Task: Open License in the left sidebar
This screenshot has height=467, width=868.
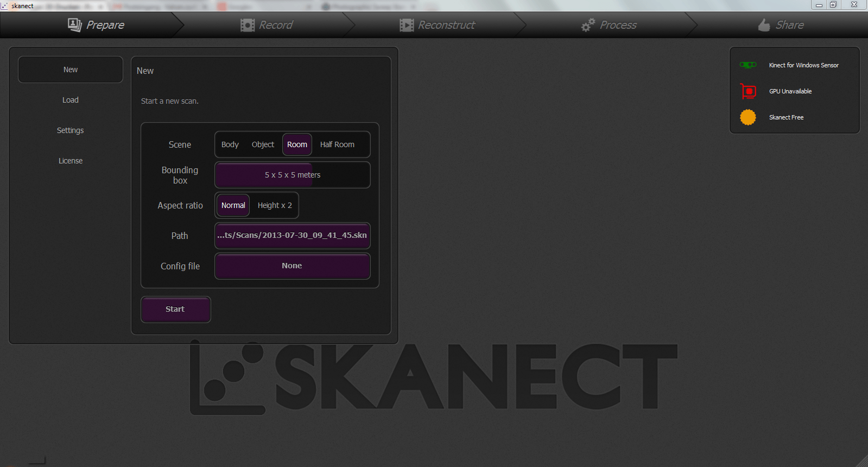Action: pyautogui.click(x=71, y=161)
